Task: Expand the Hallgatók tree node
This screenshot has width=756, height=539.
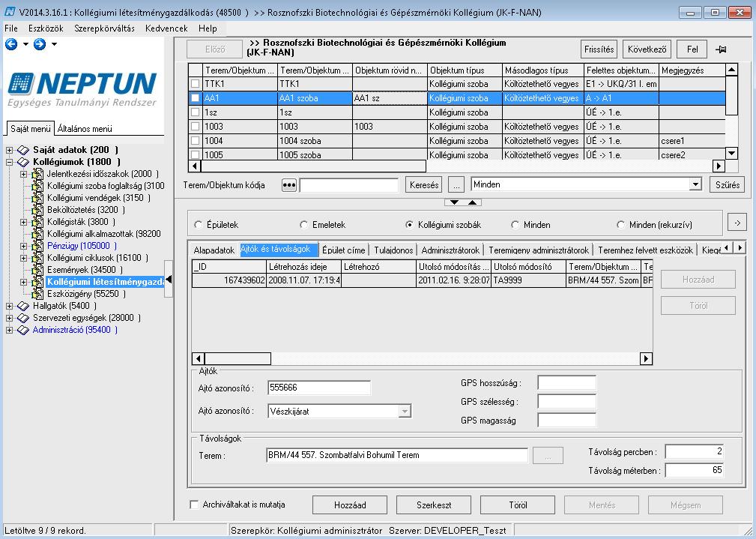Action: 9,306
